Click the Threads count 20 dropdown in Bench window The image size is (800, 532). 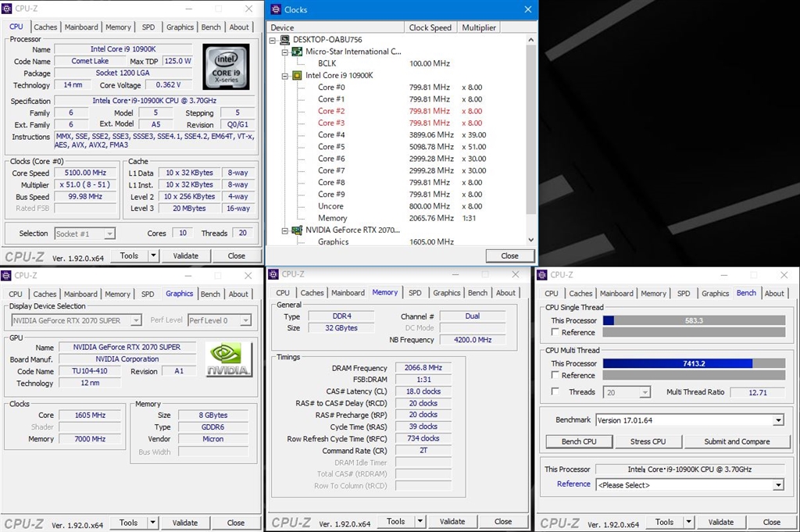tap(627, 392)
